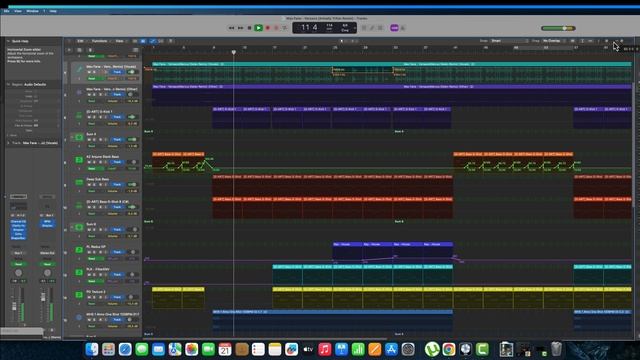The width and height of the screenshot is (640, 360).
Task: Click the Read automation button on first track
Action: [92, 78]
